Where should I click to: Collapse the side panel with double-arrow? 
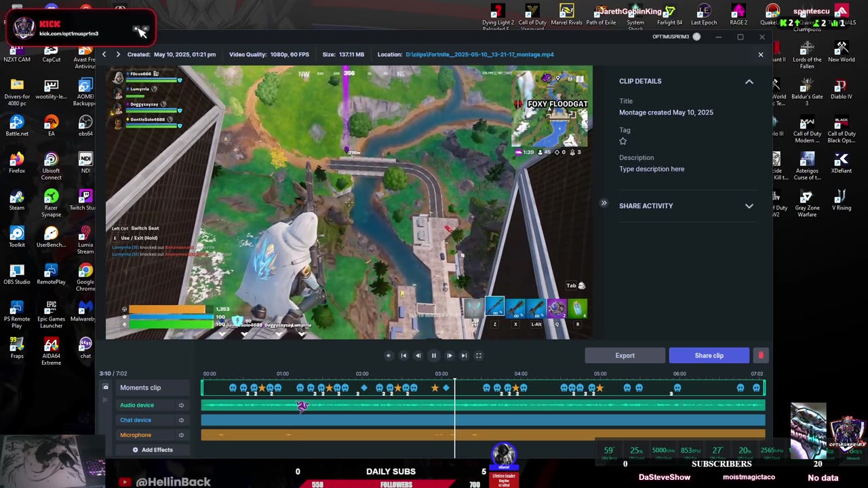pos(604,203)
